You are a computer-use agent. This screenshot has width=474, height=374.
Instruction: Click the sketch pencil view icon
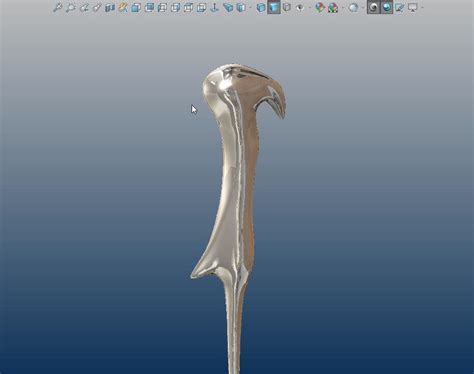pos(400,8)
